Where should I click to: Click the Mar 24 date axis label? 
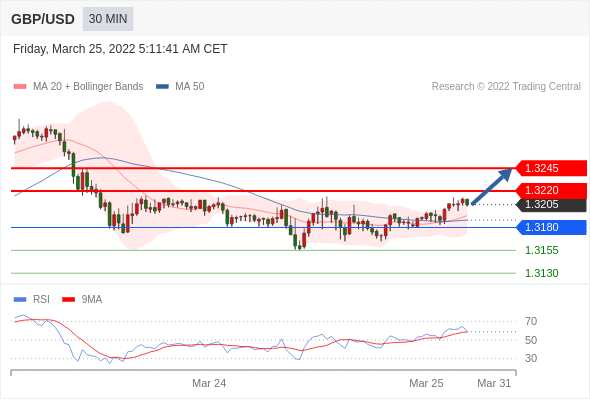point(209,383)
